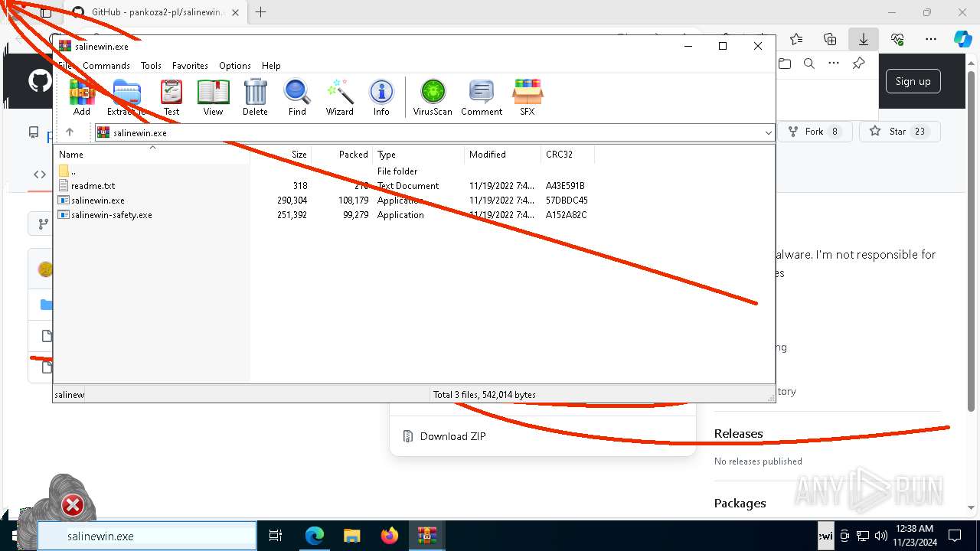
Task: Click the WinRAR taskbar icon
Action: tap(426, 536)
